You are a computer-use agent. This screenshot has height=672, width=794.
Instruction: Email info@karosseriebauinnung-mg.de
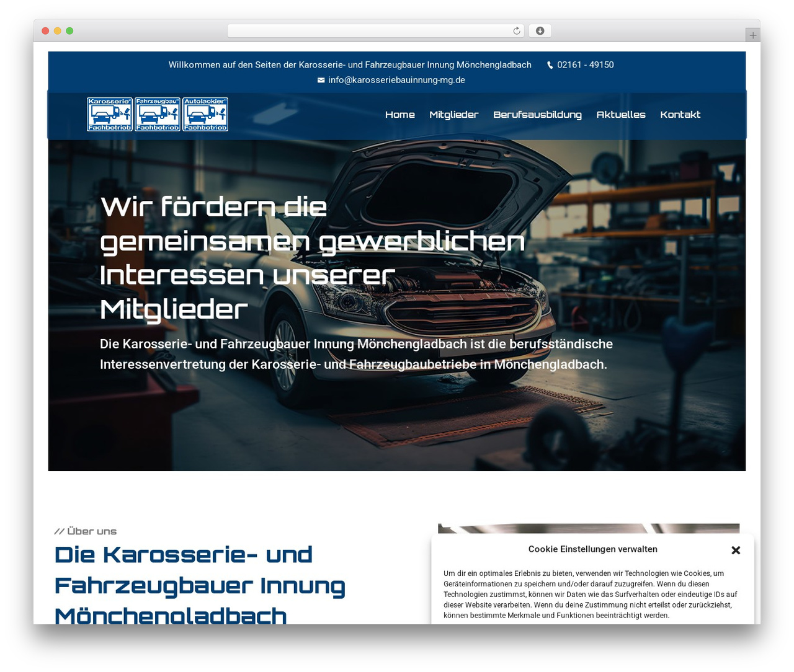396,80
